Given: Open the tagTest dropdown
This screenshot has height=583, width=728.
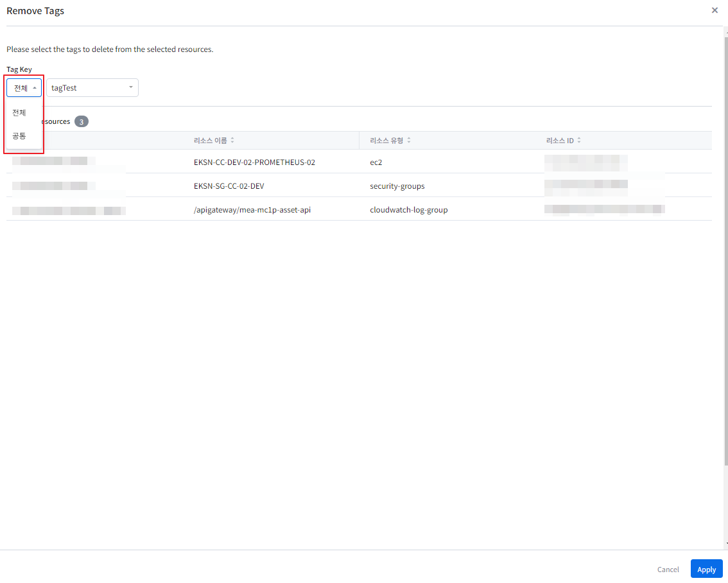Looking at the screenshot, I should [x=92, y=88].
